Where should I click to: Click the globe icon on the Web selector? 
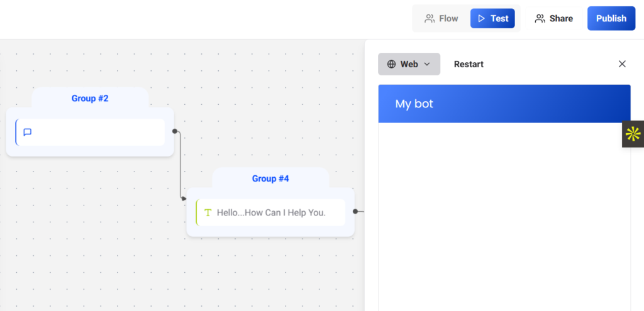[x=391, y=64]
